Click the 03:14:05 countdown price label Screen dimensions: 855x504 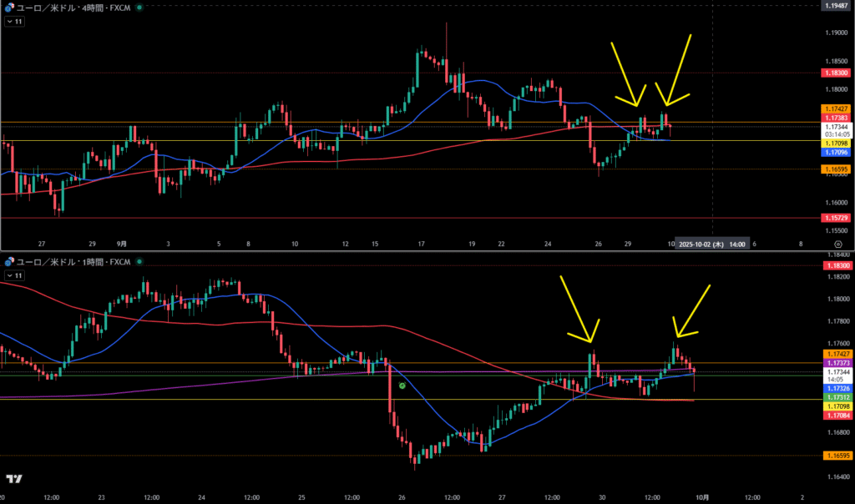pyautogui.click(x=837, y=134)
